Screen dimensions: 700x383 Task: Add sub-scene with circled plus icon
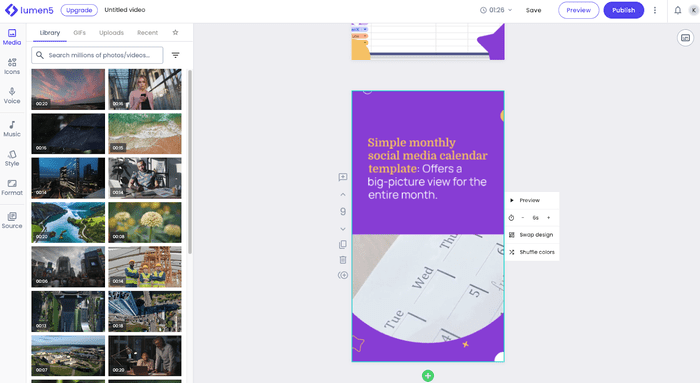pos(343,275)
